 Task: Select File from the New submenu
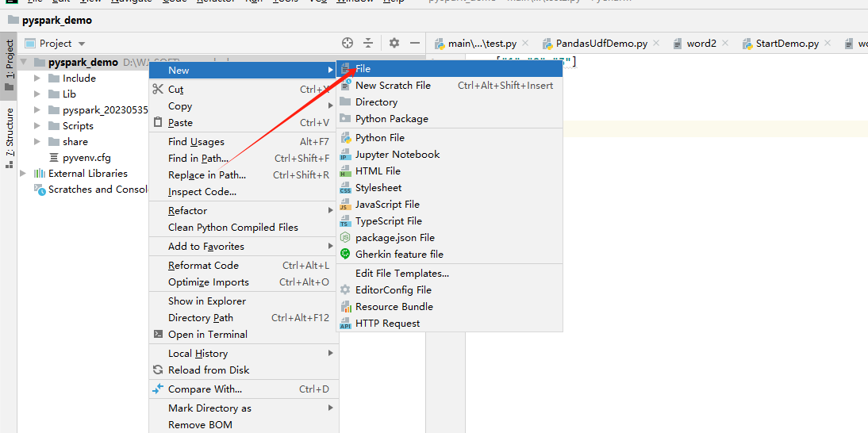[x=363, y=69]
